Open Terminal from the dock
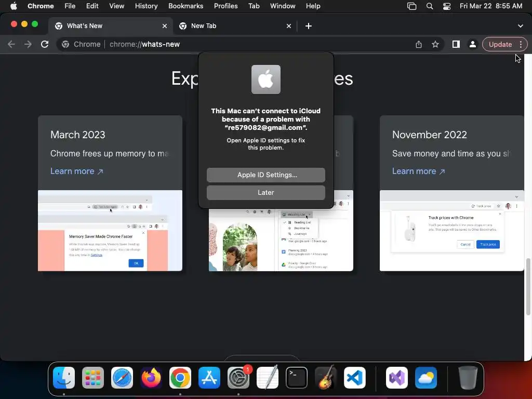 (297, 377)
